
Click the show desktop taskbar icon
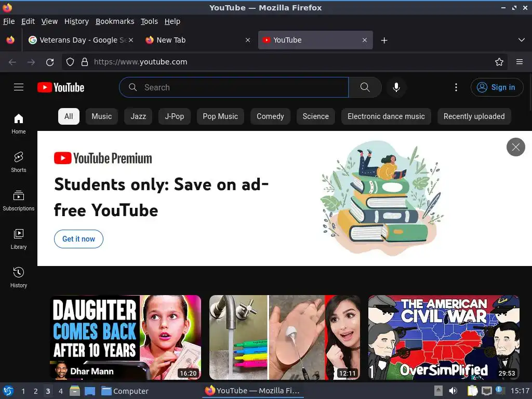[x=90, y=391]
